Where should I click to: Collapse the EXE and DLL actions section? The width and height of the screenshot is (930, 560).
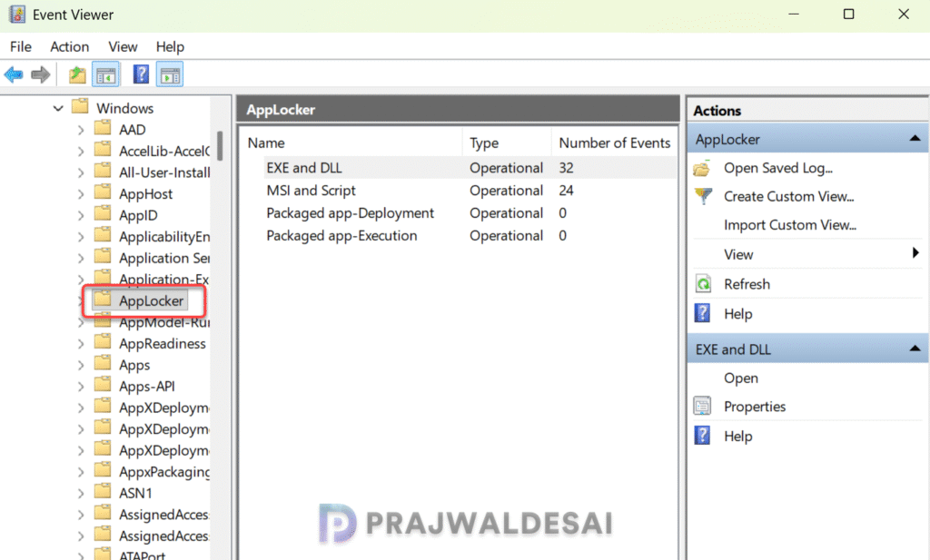[x=915, y=349]
